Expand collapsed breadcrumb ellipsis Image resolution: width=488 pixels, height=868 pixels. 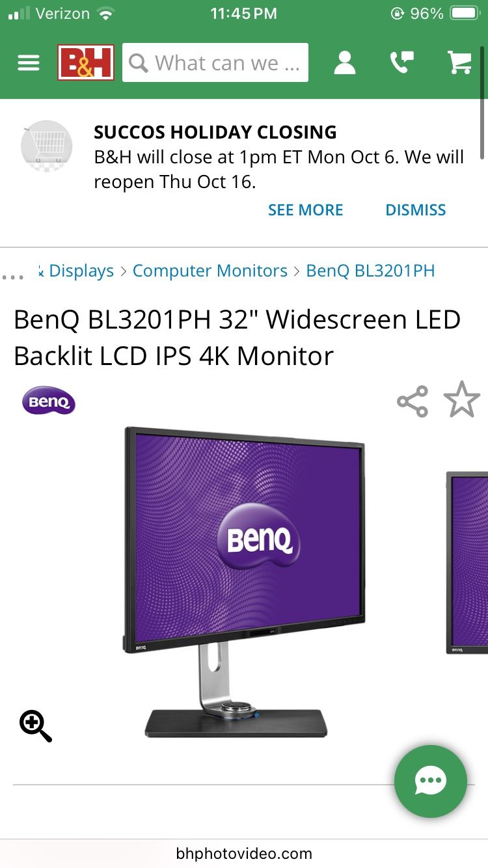[12, 277]
